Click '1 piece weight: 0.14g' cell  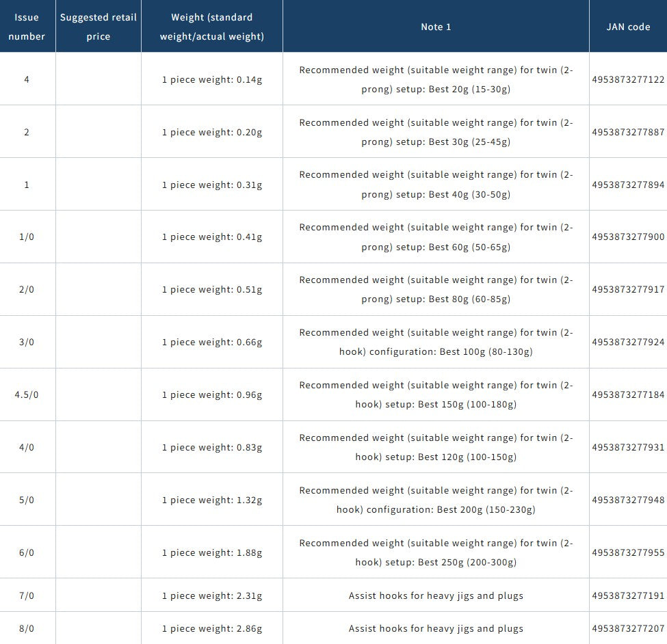tap(212, 80)
